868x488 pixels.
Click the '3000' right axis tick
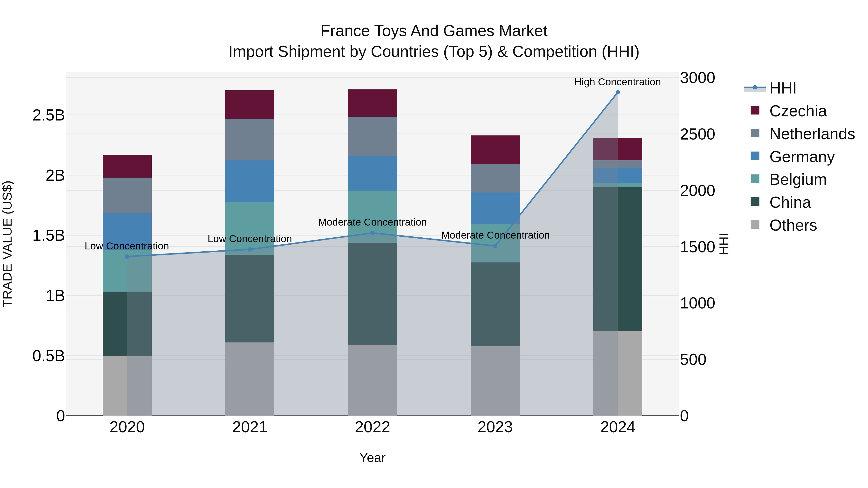[x=698, y=78]
